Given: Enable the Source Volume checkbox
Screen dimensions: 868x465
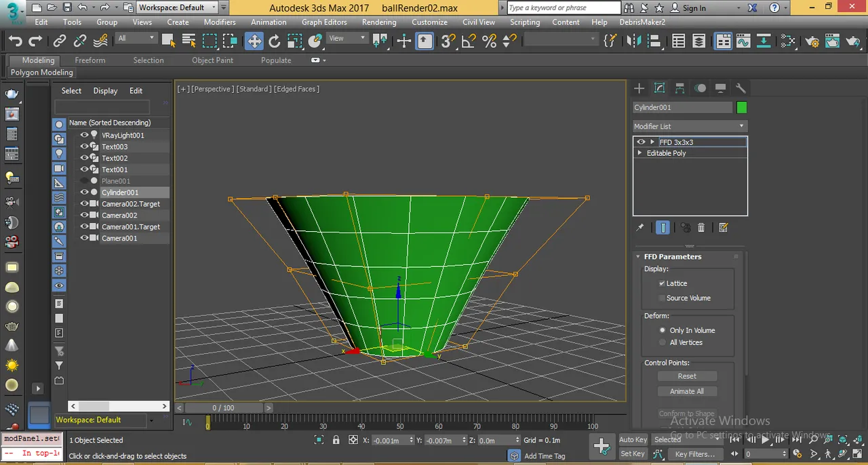Looking at the screenshot, I should point(662,298).
